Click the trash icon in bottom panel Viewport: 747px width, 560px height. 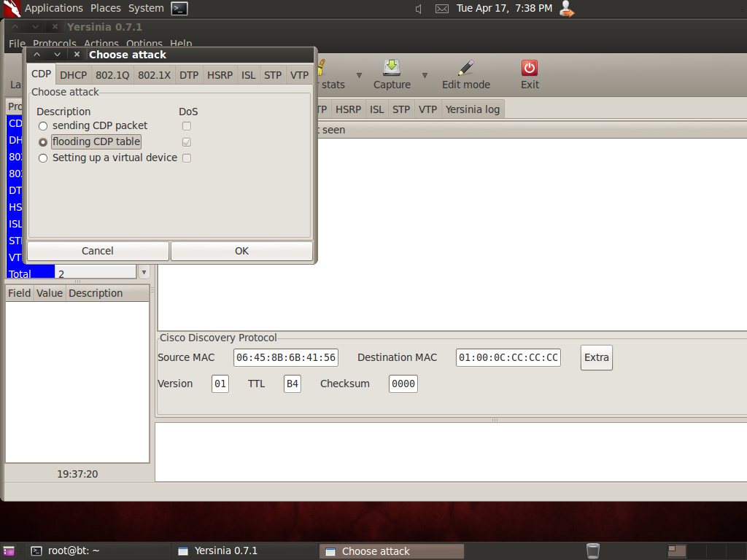pos(592,551)
